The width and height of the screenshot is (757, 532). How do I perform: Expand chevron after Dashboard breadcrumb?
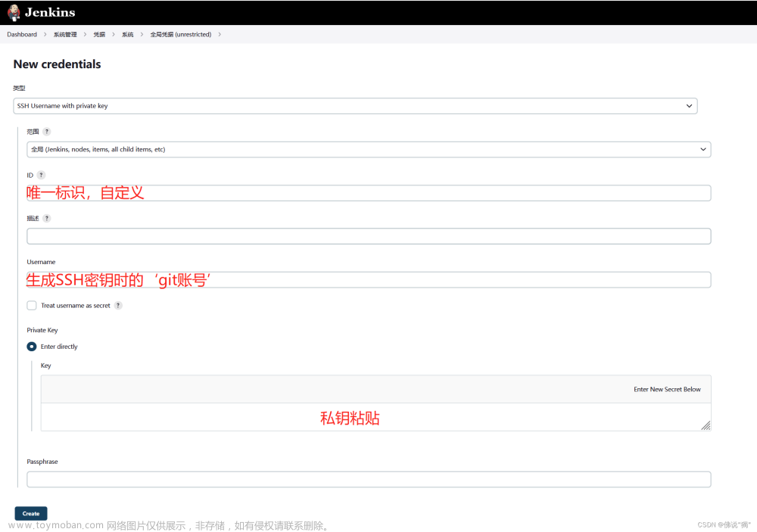pyautogui.click(x=45, y=34)
